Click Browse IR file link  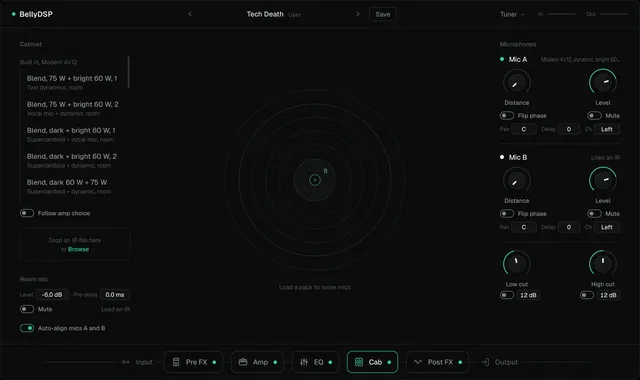pyautogui.click(x=78, y=249)
